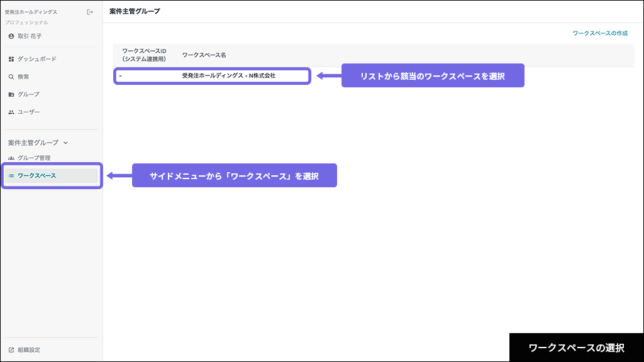Click the user name 取引 花子
Image resolution: width=644 pixels, height=362 pixels.
(30, 36)
